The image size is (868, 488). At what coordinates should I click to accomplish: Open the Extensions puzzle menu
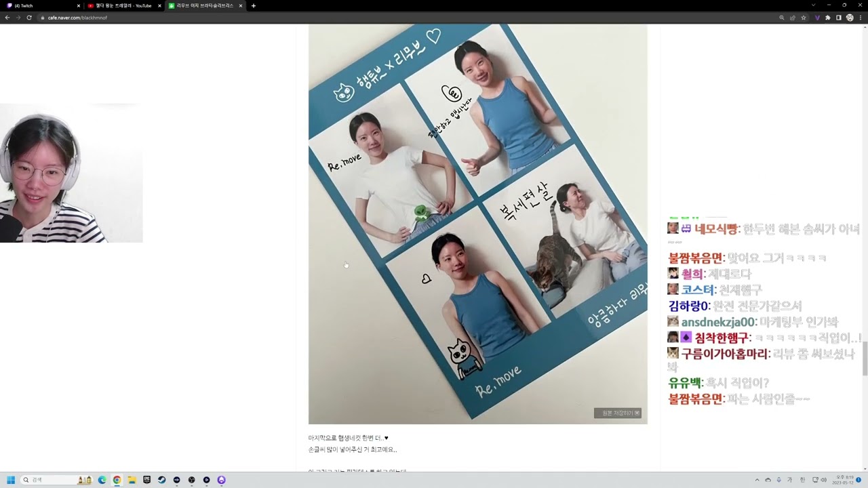[828, 18]
